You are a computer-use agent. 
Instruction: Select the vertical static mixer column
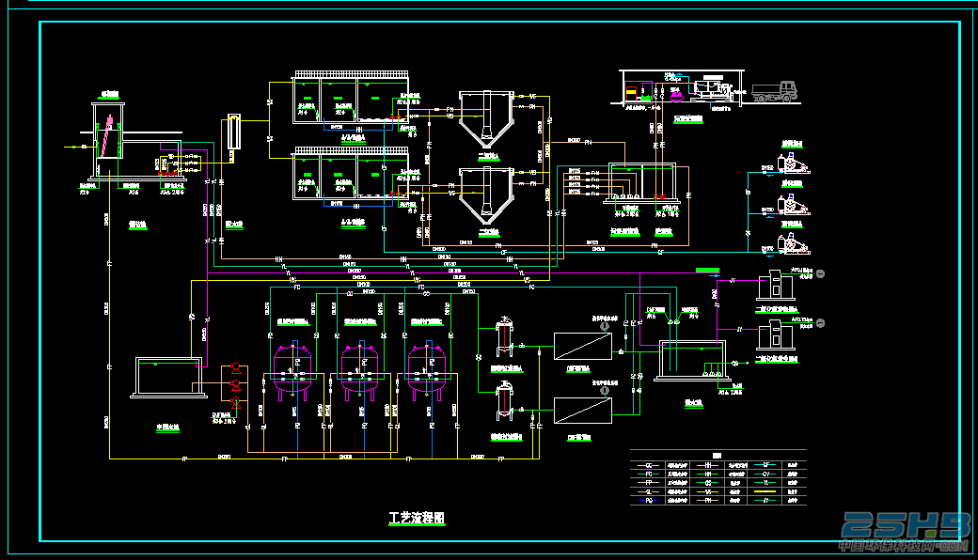pyautogui.click(x=233, y=132)
